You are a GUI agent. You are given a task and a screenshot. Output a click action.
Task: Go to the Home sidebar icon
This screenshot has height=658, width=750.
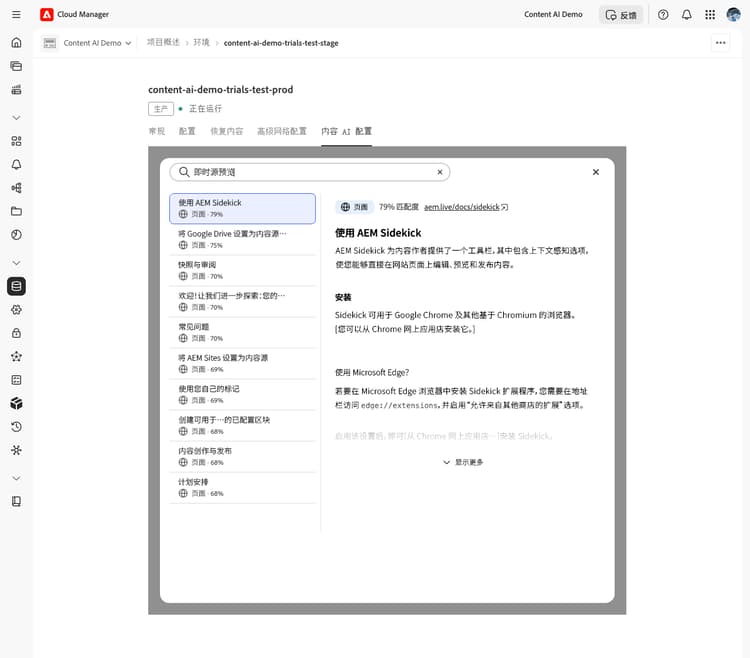(x=16, y=43)
